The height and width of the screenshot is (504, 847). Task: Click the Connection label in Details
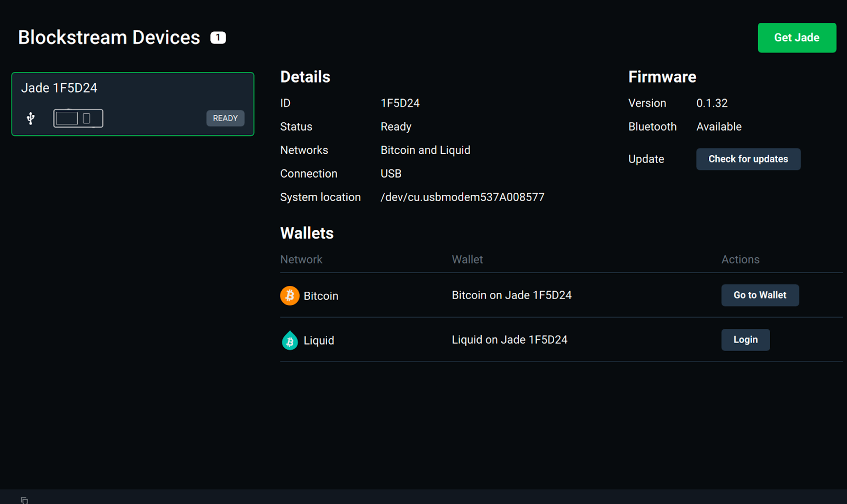[x=309, y=174]
